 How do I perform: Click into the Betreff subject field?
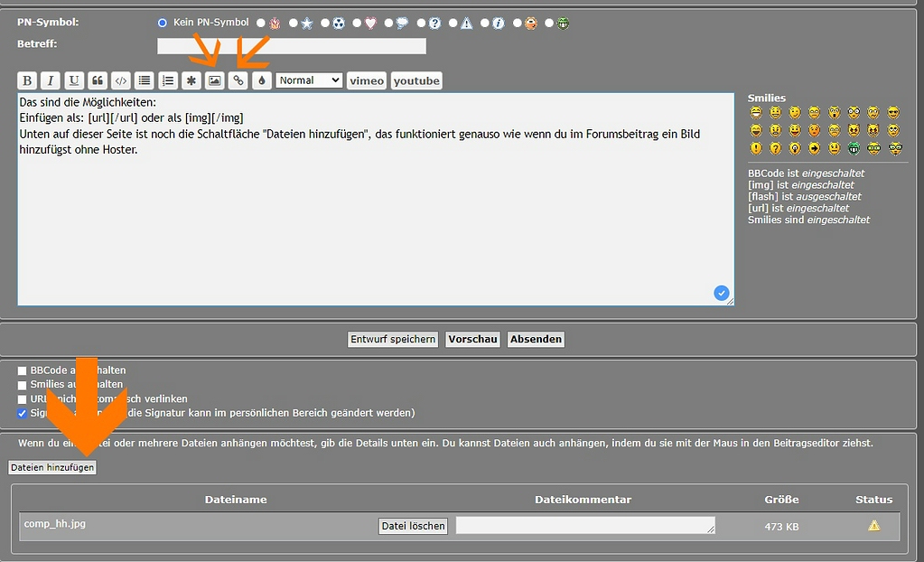(x=291, y=45)
